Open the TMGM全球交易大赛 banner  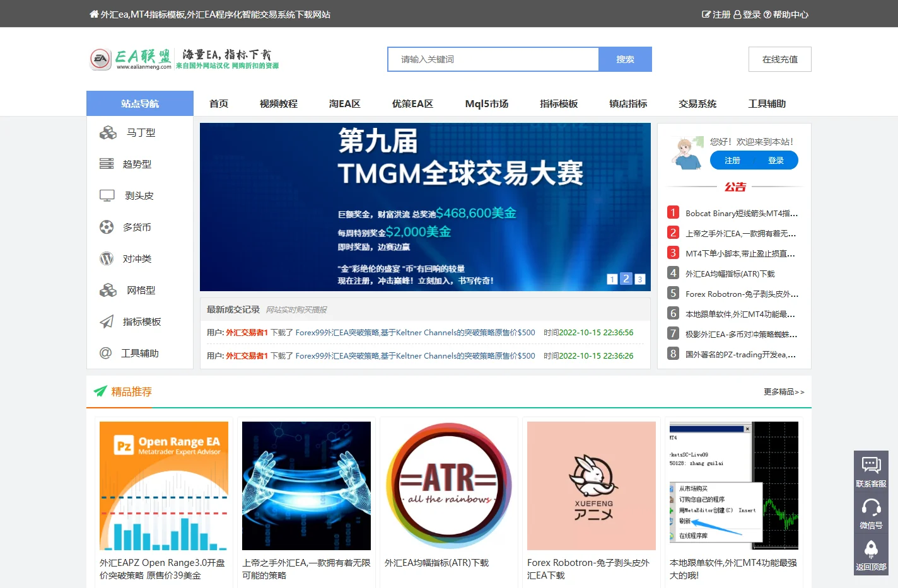tap(425, 207)
